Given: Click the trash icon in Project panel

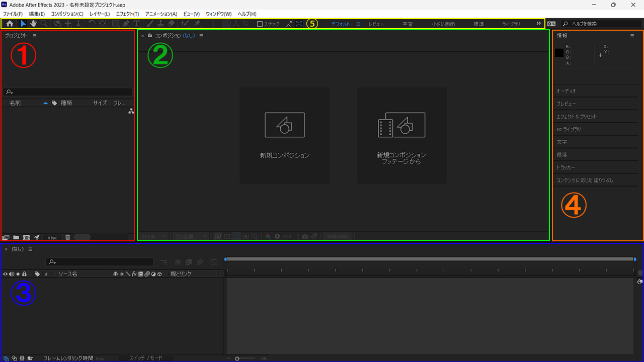Looking at the screenshot, I should click(68, 237).
